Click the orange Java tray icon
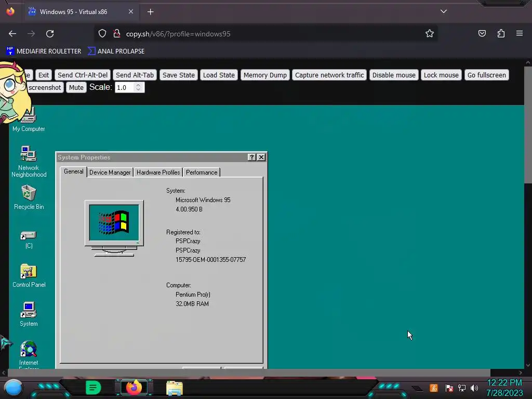The width and height of the screenshot is (532, 399). [434, 388]
